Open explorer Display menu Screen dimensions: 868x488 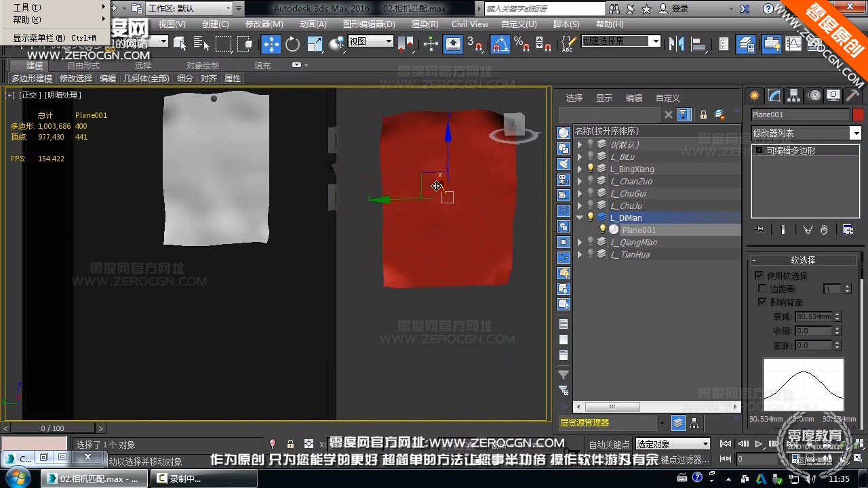pyautogui.click(x=604, y=98)
